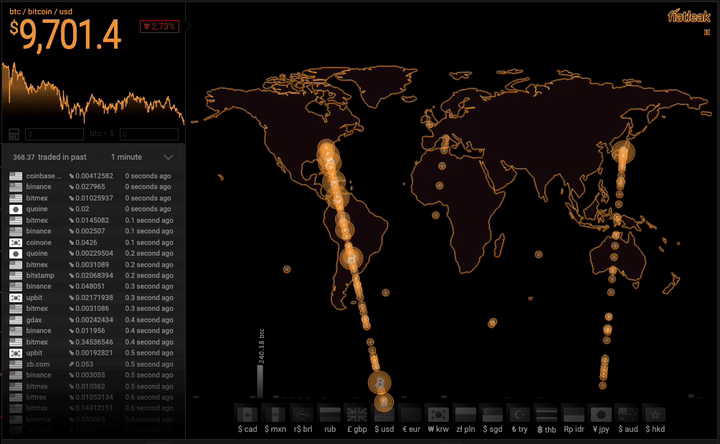The width and height of the screenshot is (720, 444).
Task: Choose the euro flag (€ eur)
Action: tap(409, 413)
